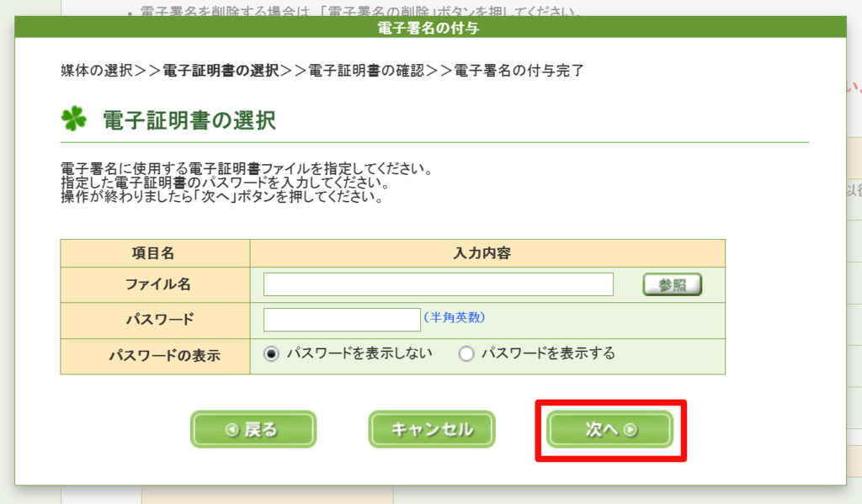Click the bold 電子証明書の選択 breadcrumb step

point(220,71)
